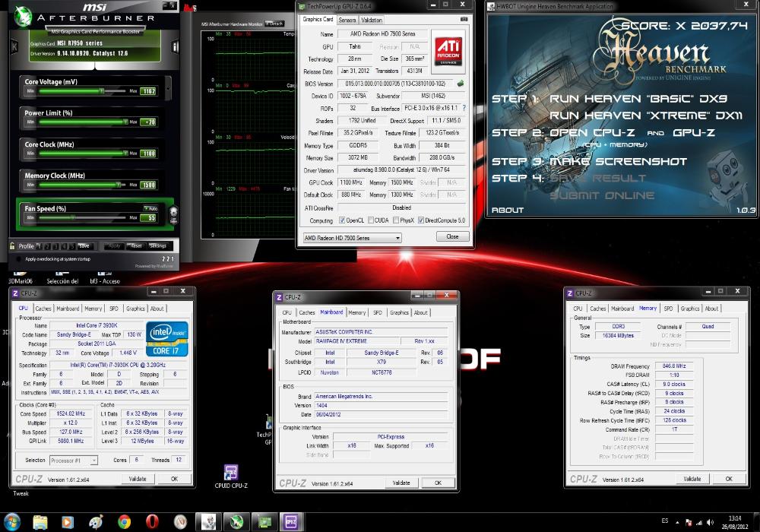Image resolution: width=760 pixels, height=532 pixels.
Task: Toggle the profile lock padlock in Afterburner
Action: click(13, 246)
